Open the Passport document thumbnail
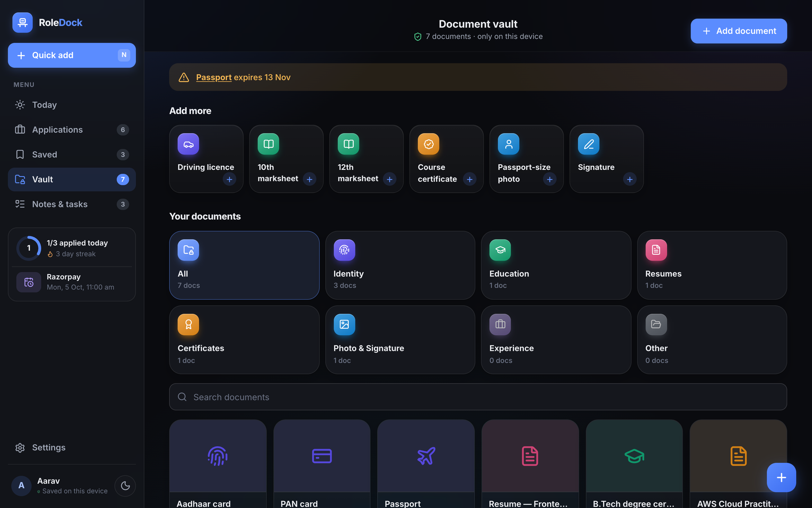 pyautogui.click(x=426, y=456)
